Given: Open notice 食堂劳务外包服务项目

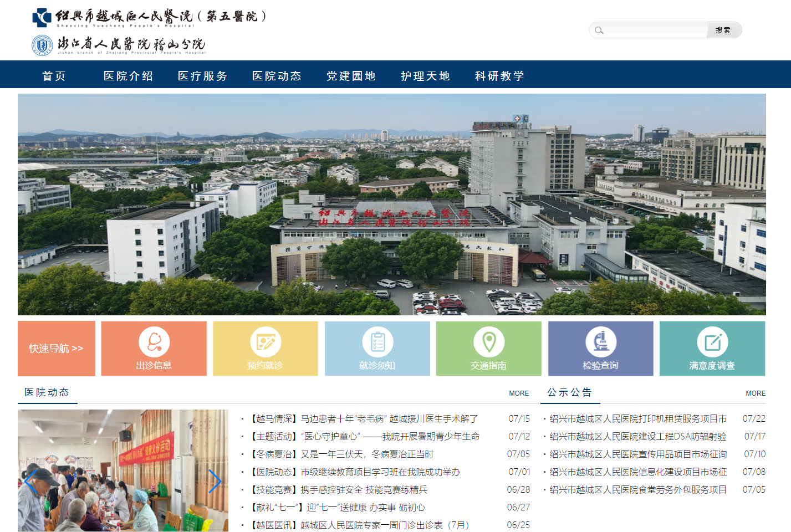Looking at the screenshot, I should click(x=638, y=490).
